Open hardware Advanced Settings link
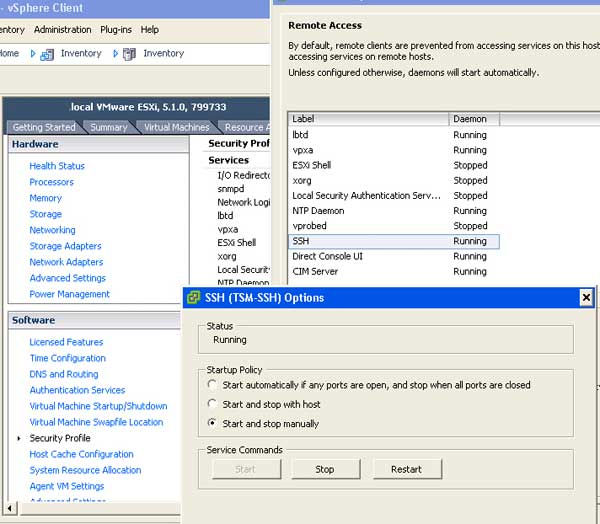Image resolution: width=600 pixels, height=524 pixels. click(67, 278)
